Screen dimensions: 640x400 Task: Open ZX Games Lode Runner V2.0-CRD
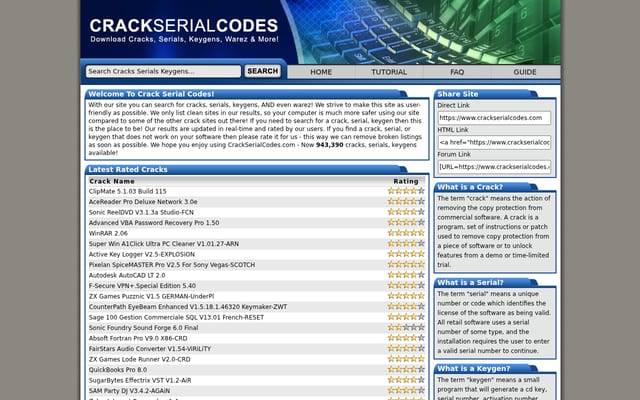(x=140, y=360)
